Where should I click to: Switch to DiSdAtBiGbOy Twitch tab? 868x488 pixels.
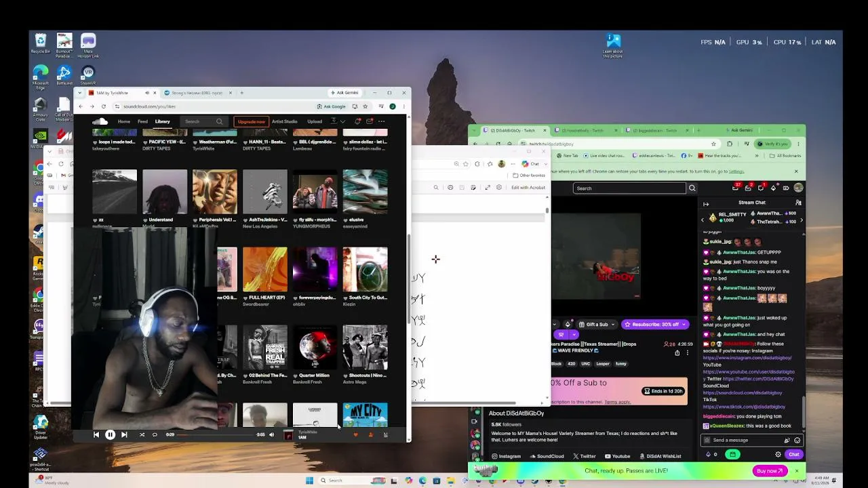[513, 130]
